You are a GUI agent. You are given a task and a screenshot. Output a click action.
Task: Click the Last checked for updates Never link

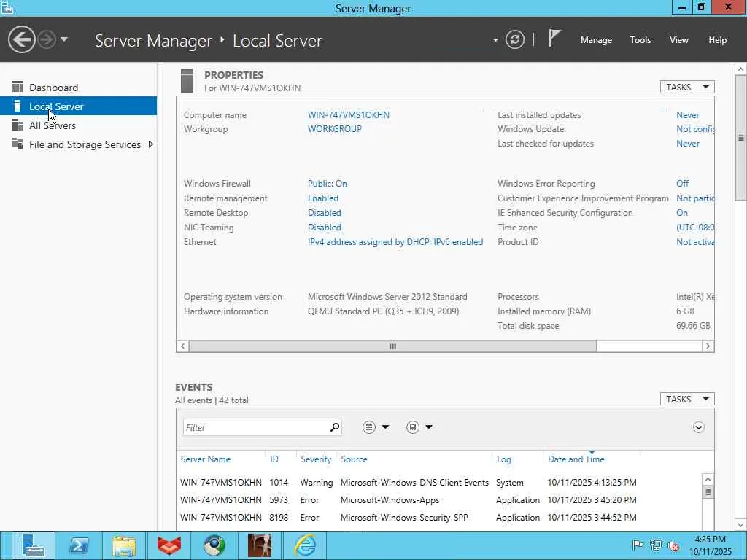click(x=688, y=144)
